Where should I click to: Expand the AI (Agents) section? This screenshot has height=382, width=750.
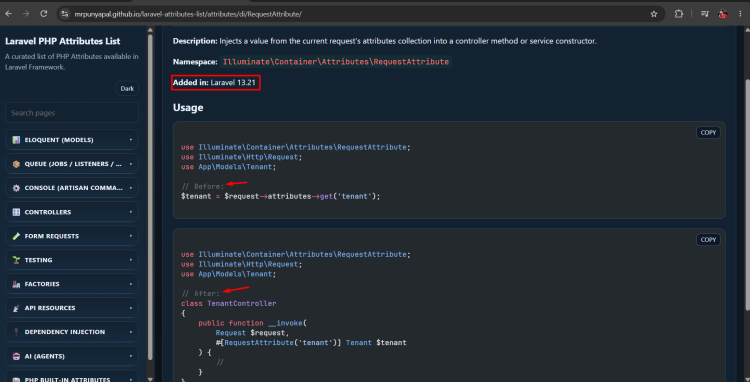coord(72,356)
